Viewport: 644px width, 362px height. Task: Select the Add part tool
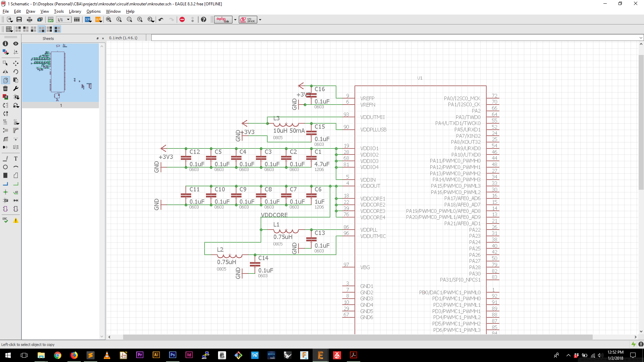point(5,97)
